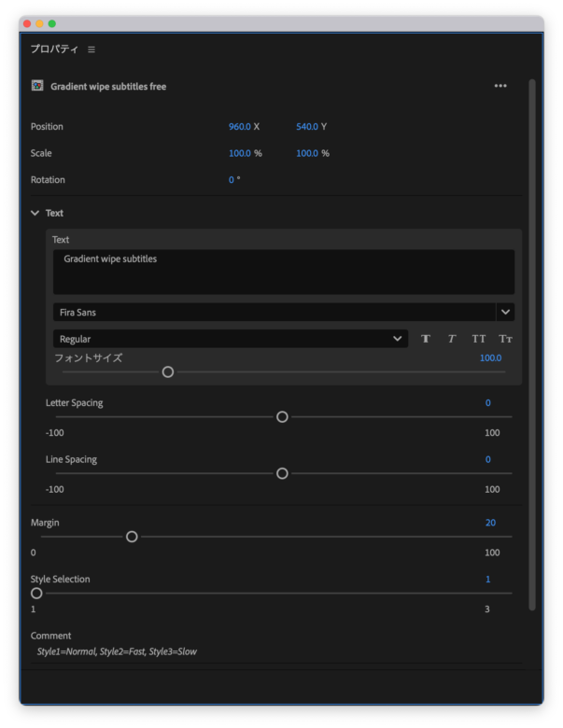
Task: Open the three-dot more options menu
Action: click(500, 86)
